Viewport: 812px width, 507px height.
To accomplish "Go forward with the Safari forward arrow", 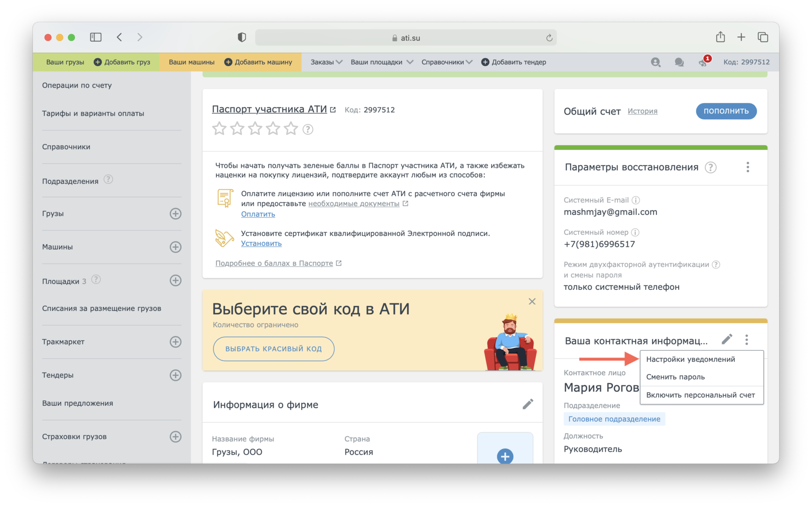I will 140,37.
